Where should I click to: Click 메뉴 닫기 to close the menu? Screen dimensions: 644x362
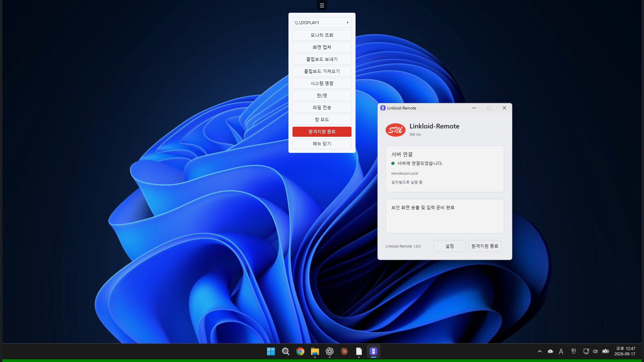pos(322,144)
